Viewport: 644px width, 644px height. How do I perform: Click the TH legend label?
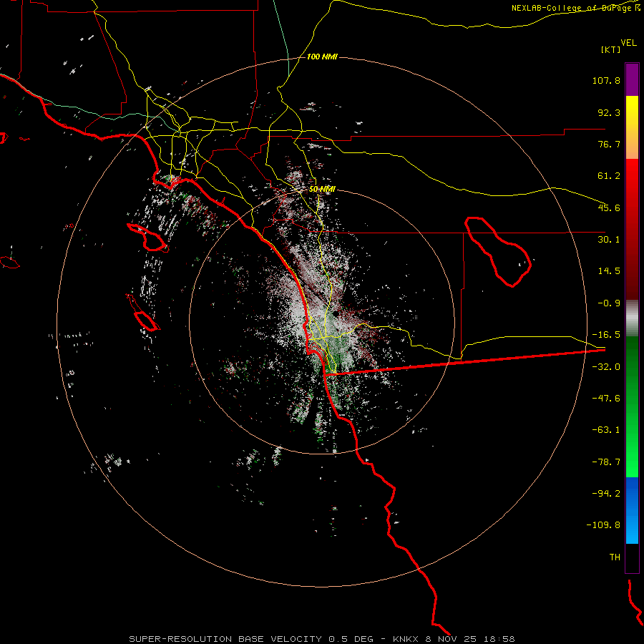click(x=615, y=557)
